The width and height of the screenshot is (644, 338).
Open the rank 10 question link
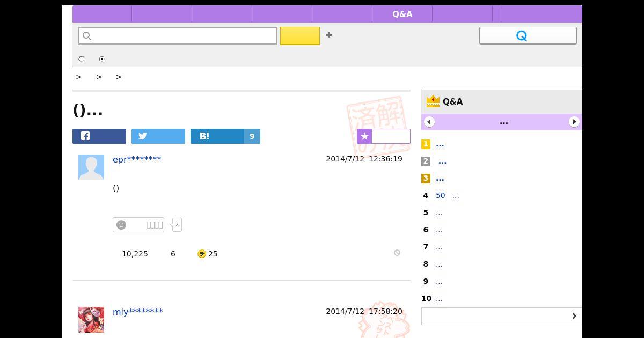tap(439, 299)
